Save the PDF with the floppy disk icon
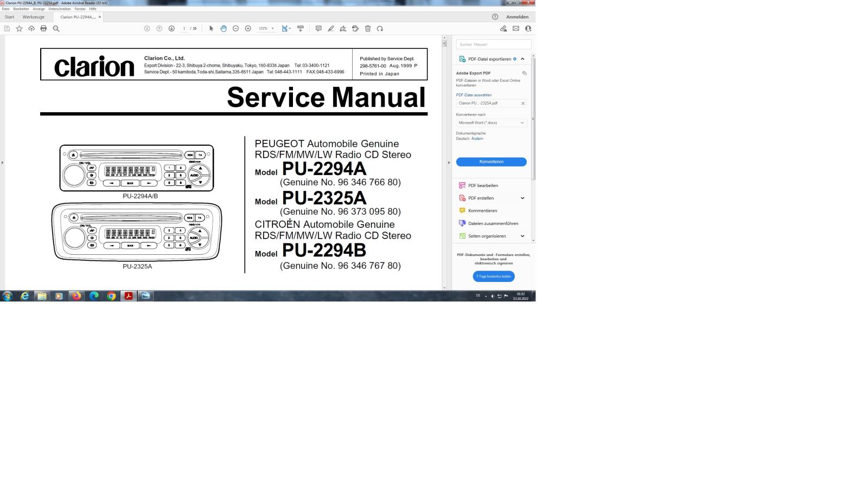Image resolution: width=868 pixels, height=488 pixels. 7,29
